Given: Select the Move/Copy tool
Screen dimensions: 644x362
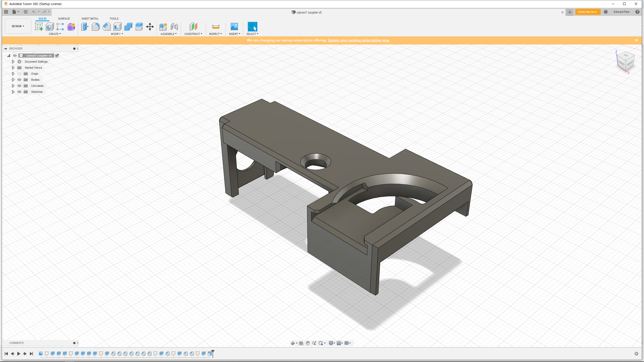Looking at the screenshot, I should (x=150, y=27).
